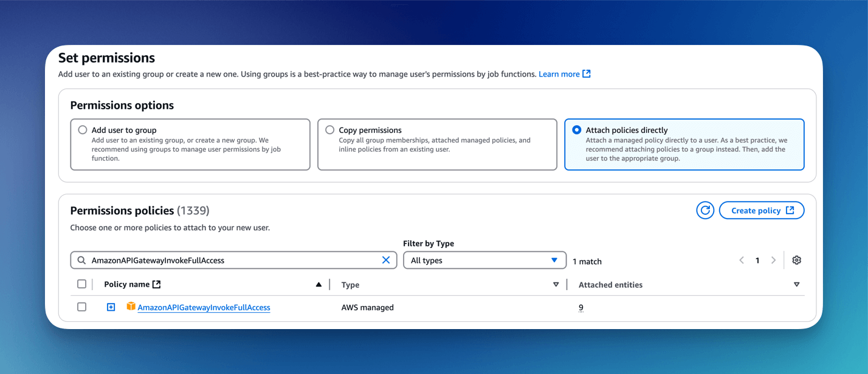Select the Add user to group option
This screenshot has height=374, width=868.
click(x=83, y=130)
